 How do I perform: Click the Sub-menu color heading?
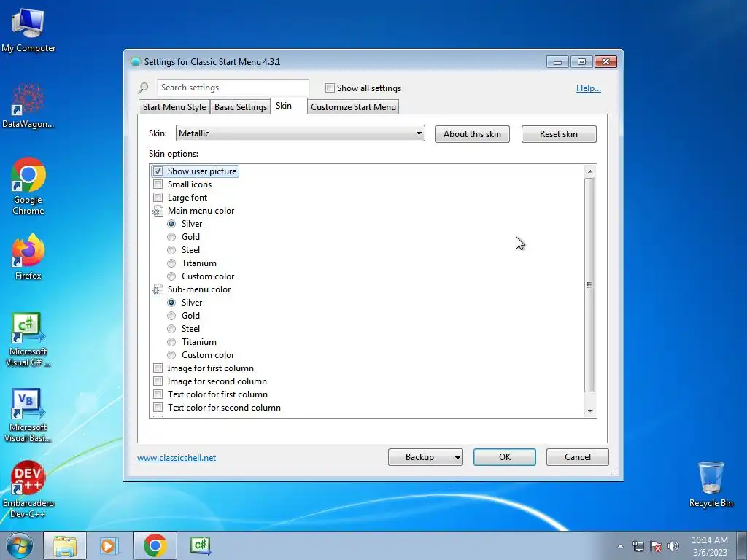pyautogui.click(x=198, y=289)
